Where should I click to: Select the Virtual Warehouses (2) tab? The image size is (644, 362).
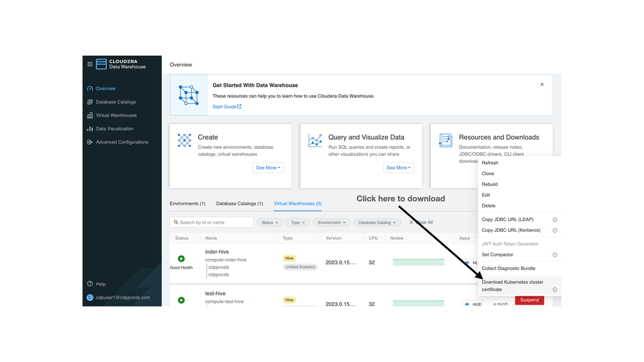(x=298, y=204)
